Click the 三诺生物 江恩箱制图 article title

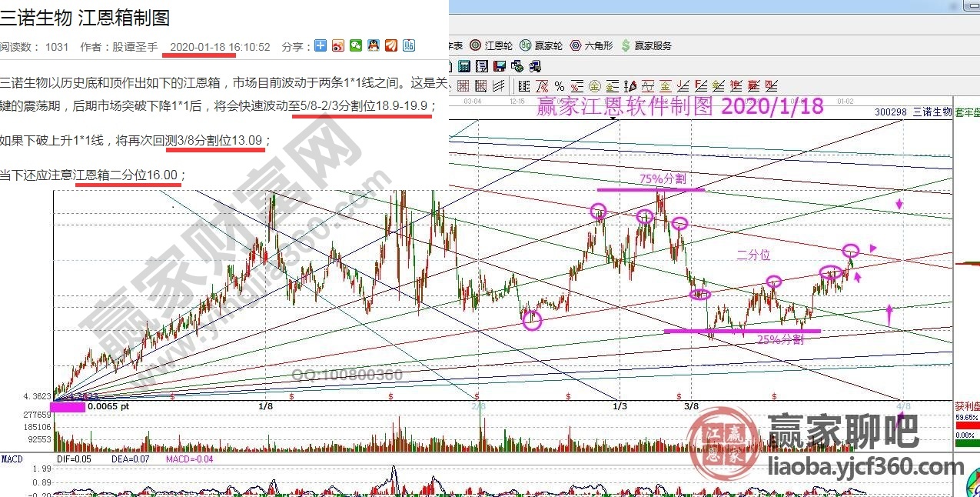coord(85,17)
